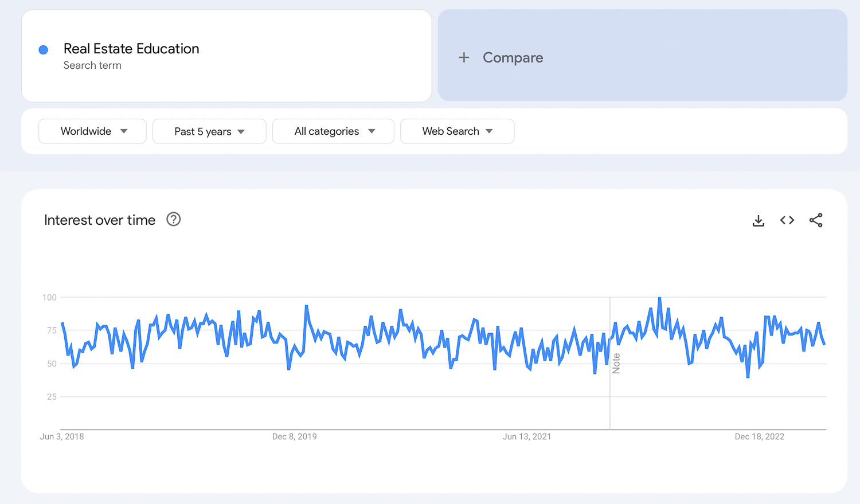Click the share icon on chart
This screenshot has height=504, width=860.
815,220
